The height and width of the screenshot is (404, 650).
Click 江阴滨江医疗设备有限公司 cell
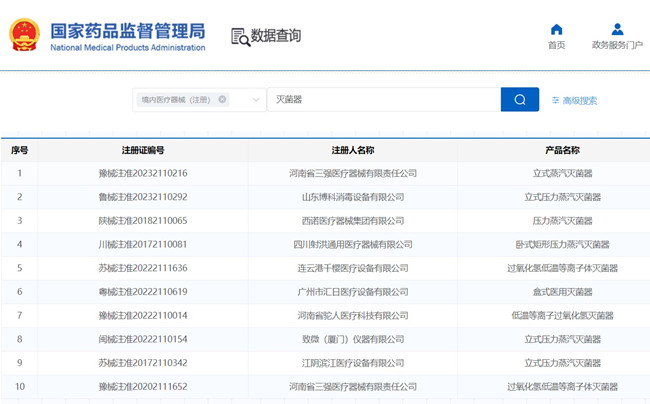click(353, 363)
